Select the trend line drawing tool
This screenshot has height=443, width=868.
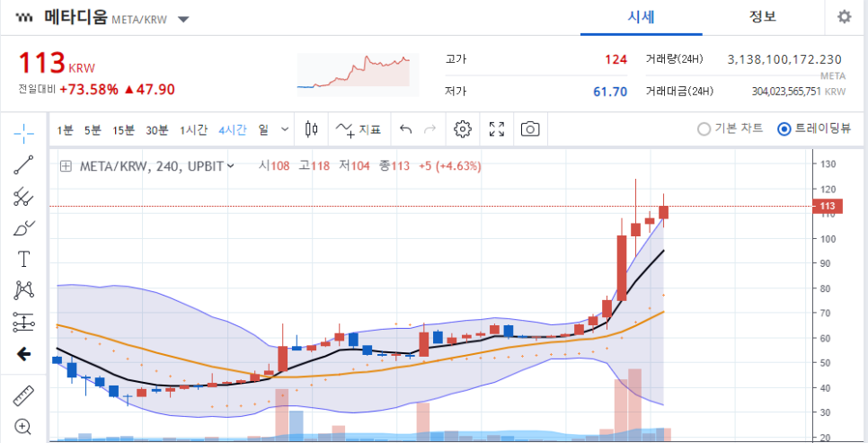[23, 165]
